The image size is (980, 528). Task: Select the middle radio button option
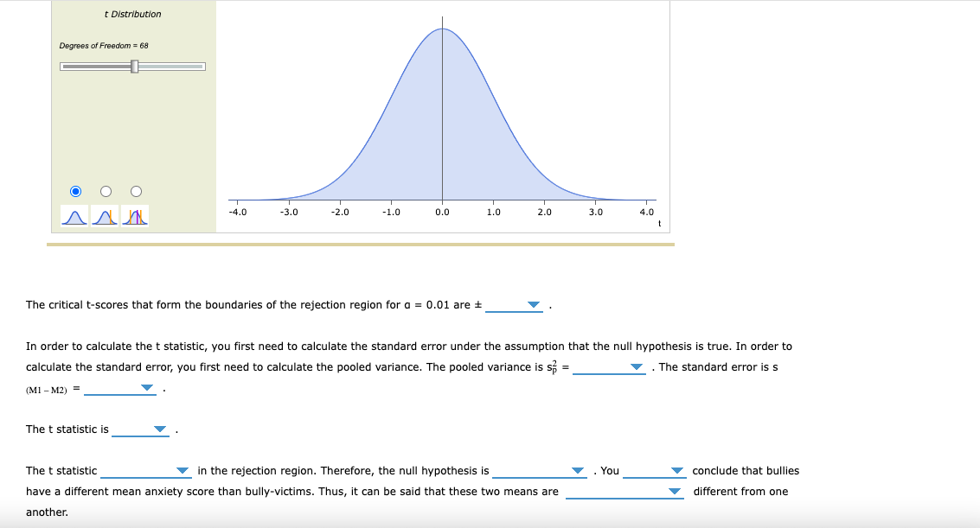click(x=105, y=191)
